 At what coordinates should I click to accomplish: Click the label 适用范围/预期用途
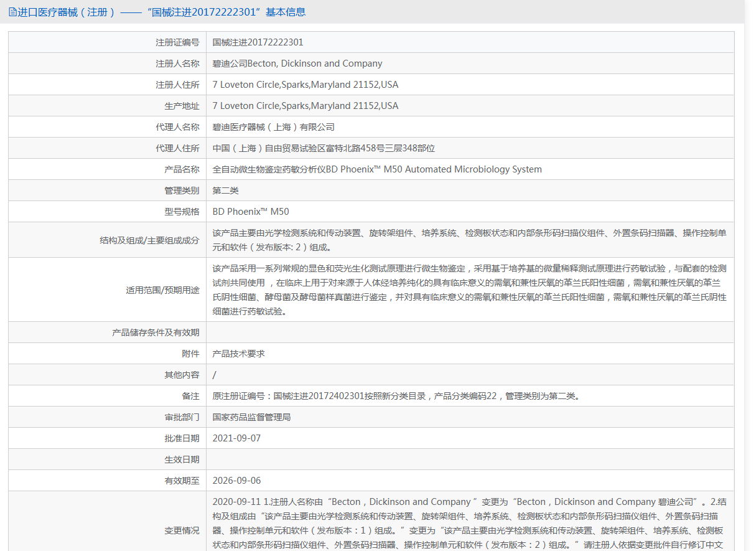click(x=162, y=290)
